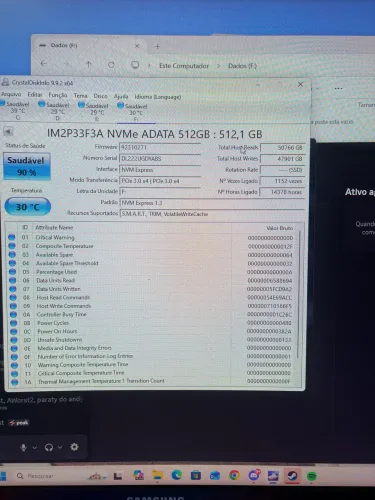The width and height of the screenshot is (375, 500).
Task: Open the Tema menu
Action: point(80,96)
